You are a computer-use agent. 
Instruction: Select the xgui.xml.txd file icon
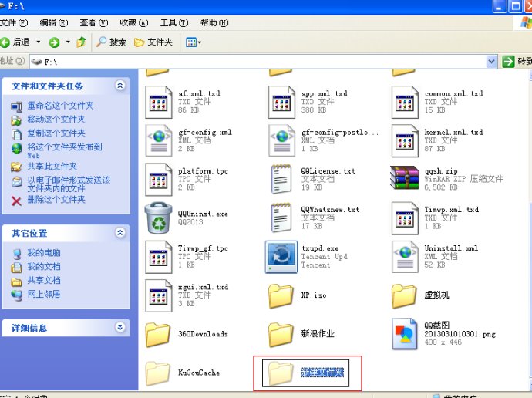click(159, 295)
